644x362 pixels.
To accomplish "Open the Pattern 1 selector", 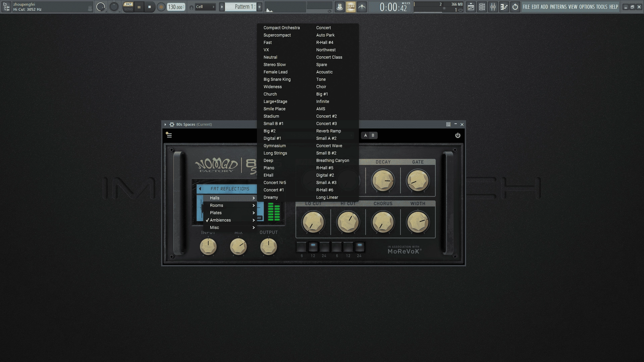I will (240, 7).
